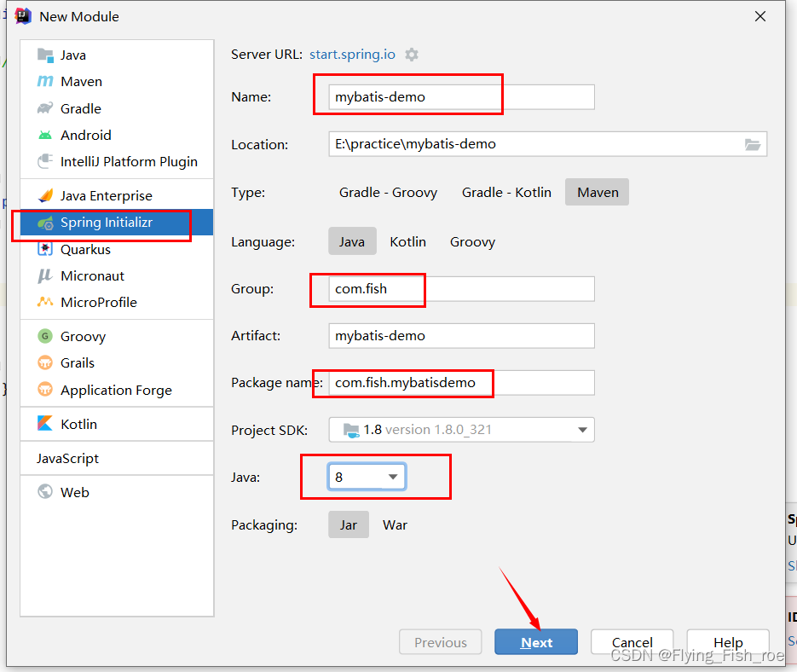
Task: Select IntelliJ Platform Plugin entry
Action: point(117,161)
